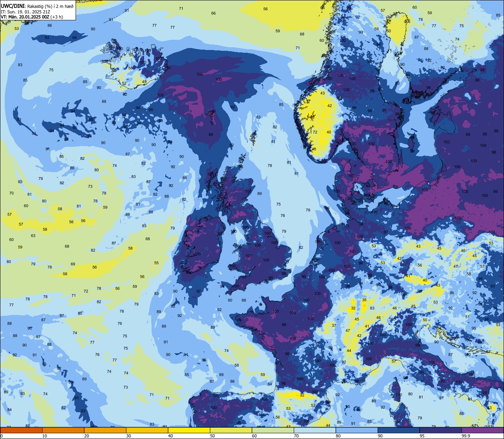Image resolution: width=504 pixels, height=439 pixels.
Task: Click the 10–20 orange legend swatch
Action: (x=63, y=430)
